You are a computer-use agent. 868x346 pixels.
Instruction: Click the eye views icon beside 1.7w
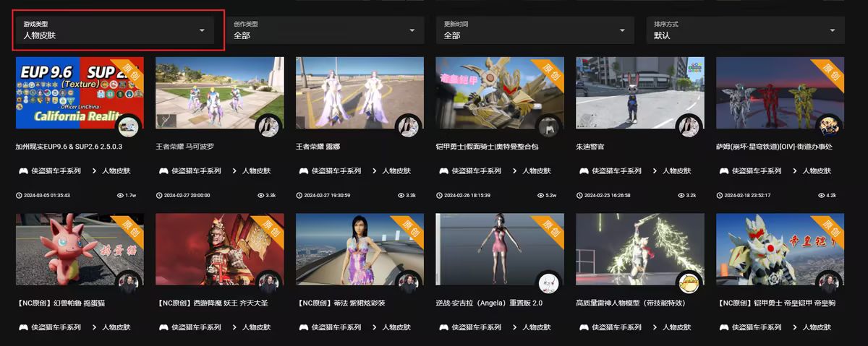pyautogui.click(x=120, y=196)
